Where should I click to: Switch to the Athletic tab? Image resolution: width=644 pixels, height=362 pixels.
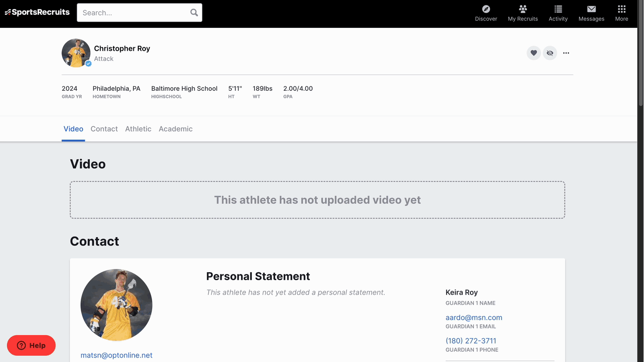pyautogui.click(x=138, y=129)
